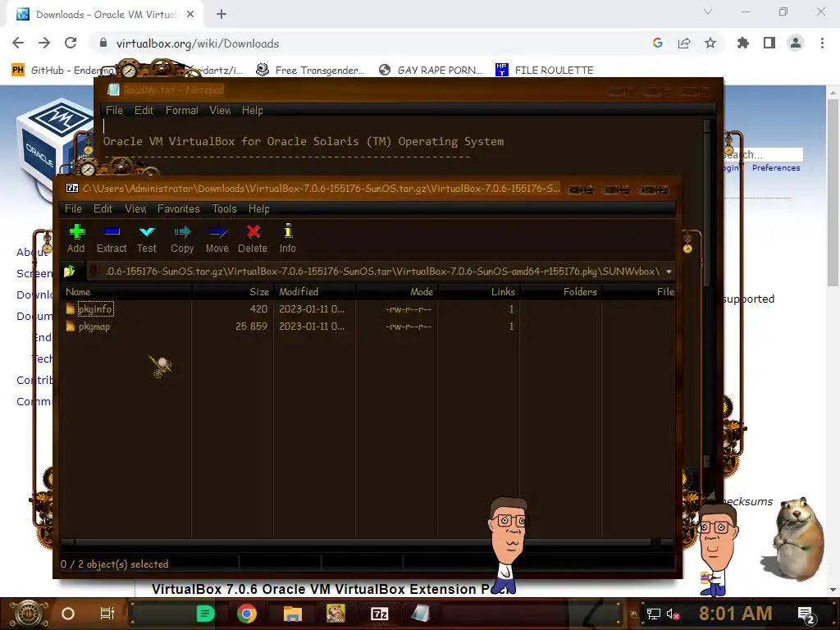The image size is (840, 630).
Task: Open 7-Zip Tools menu
Action: pyautogui.click(x=224, y=208)
